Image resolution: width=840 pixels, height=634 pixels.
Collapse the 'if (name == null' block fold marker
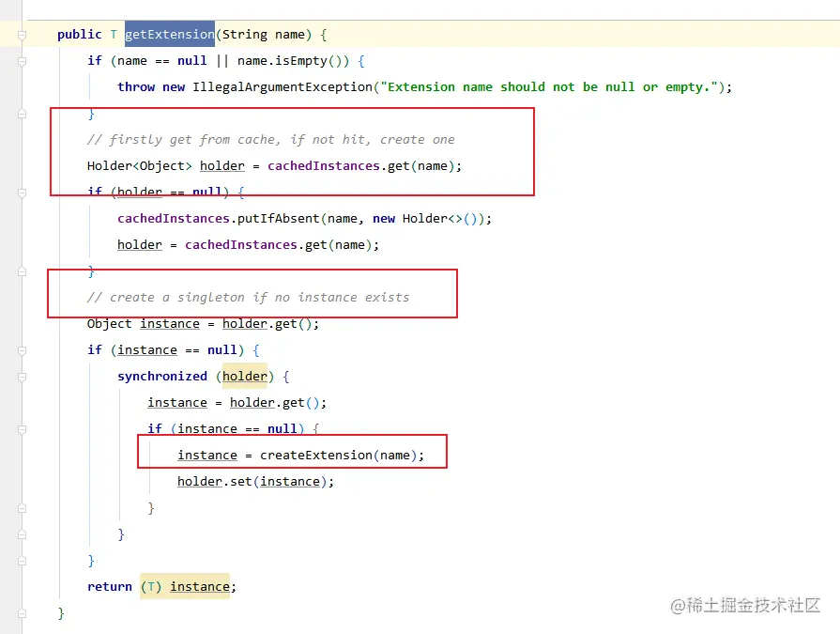click(22, 61)
